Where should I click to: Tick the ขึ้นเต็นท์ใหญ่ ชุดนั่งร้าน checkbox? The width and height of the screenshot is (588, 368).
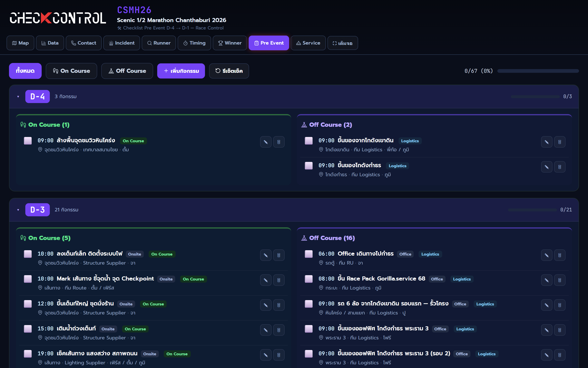pos(28,304)
